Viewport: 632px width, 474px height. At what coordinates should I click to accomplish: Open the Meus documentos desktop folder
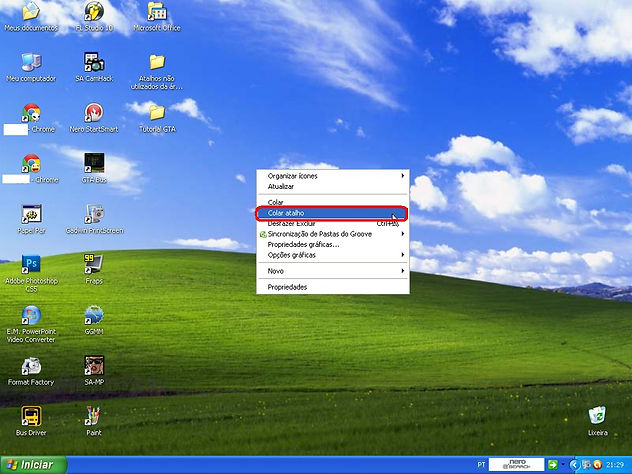point(31,17)
